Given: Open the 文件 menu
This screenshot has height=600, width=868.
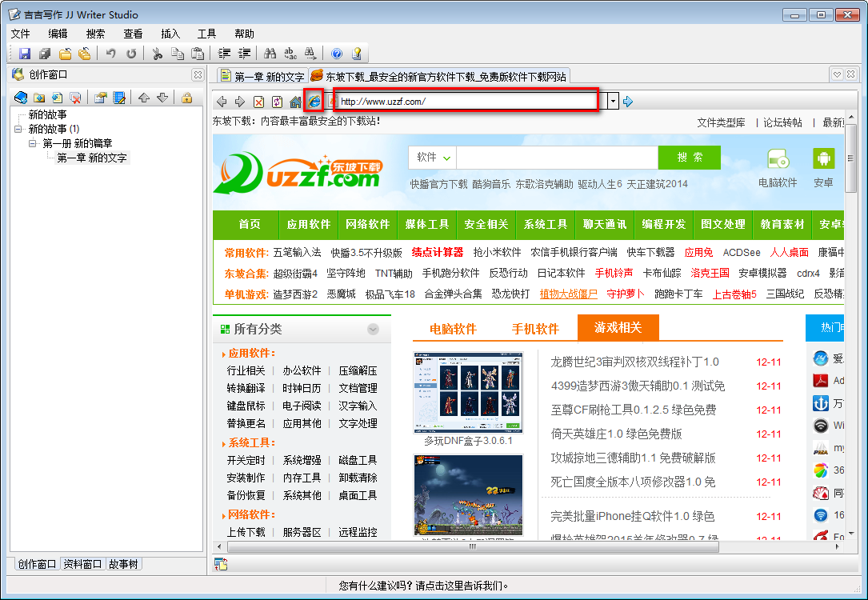Looking at the screenshot, I should 21,34.
